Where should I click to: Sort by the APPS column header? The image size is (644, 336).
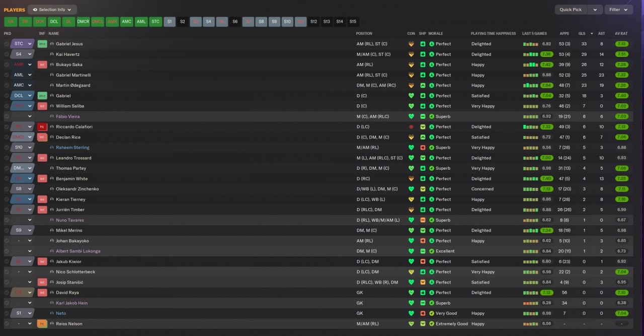(564, 34)
